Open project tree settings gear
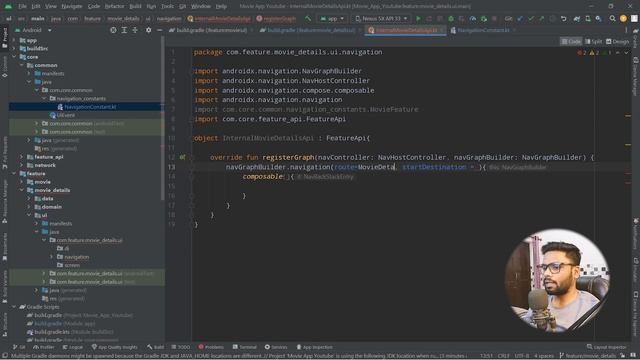 [x=148, y=30]
